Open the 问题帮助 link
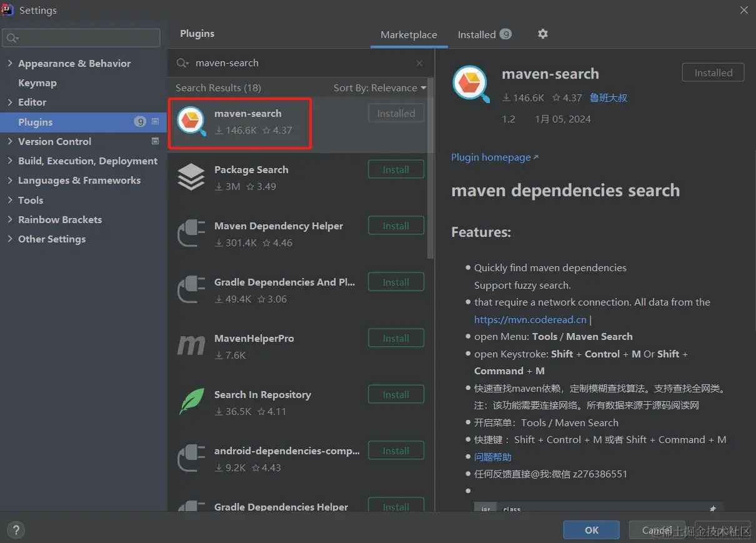This screenshot has width=756, height=543. 493,457
